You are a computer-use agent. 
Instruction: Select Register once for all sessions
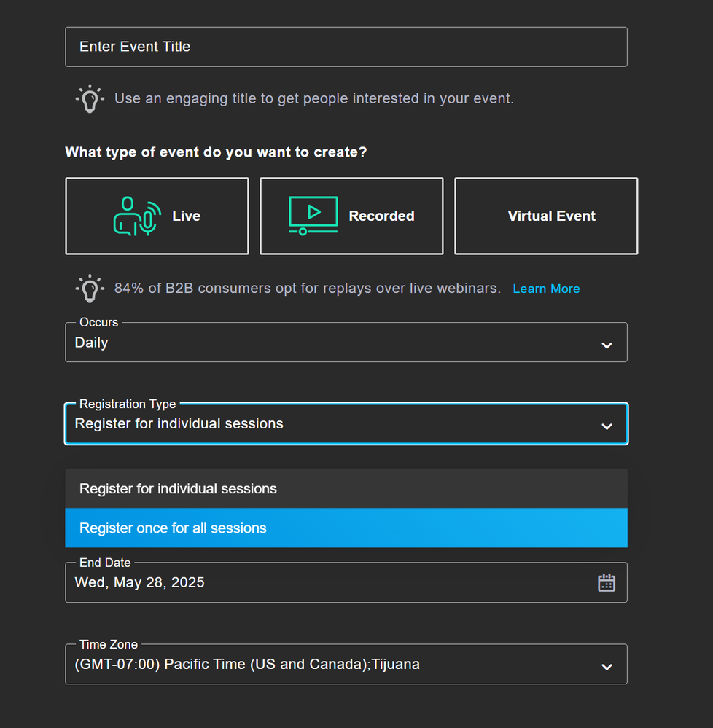tap(346, 528)
